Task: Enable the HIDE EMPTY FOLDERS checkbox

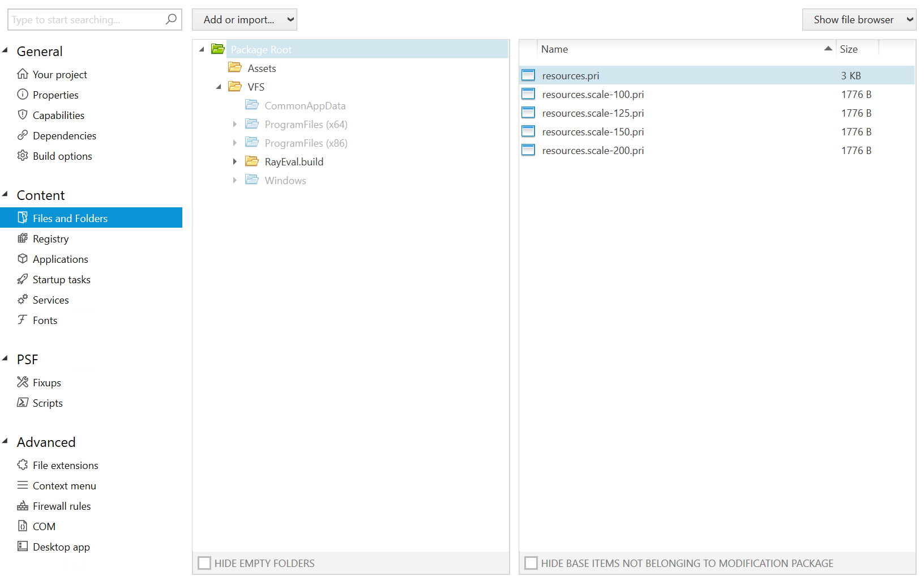Action: 204,562
